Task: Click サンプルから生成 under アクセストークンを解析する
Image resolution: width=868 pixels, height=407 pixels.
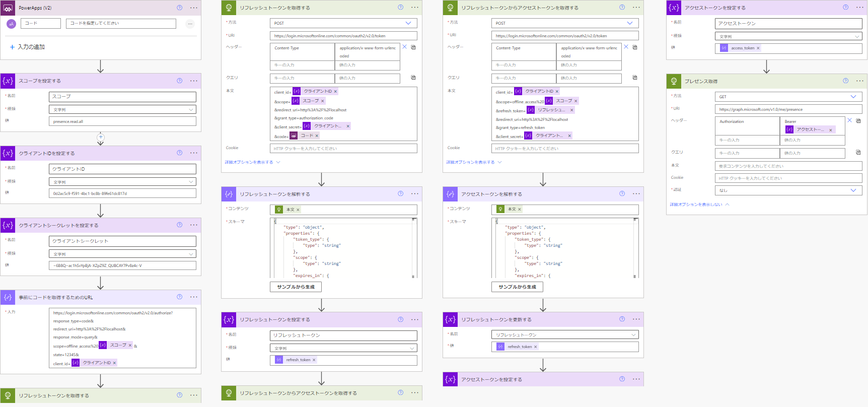Action: coord(517,287)
